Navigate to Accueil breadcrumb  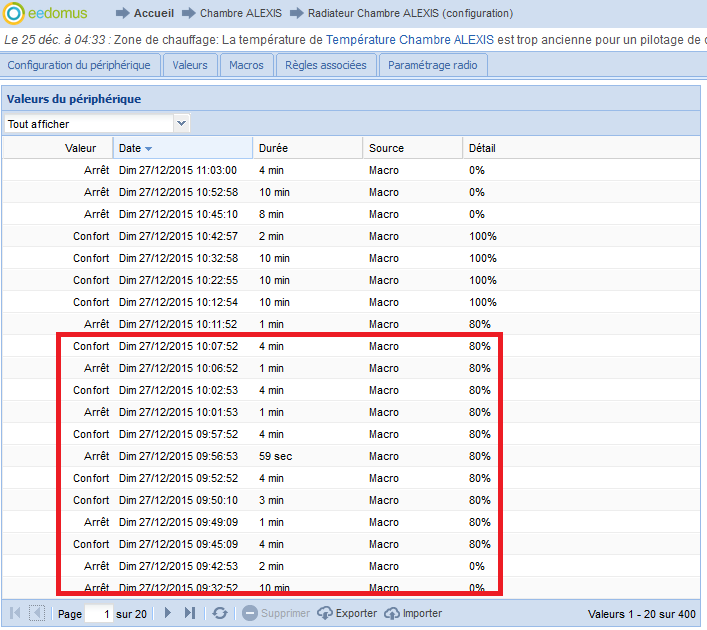point(154,14)
